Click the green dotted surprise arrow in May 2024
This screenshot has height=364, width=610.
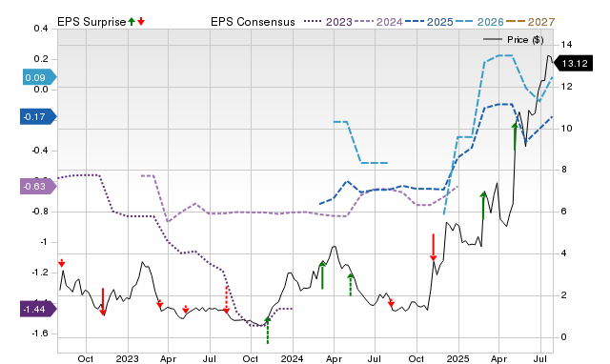pos(351,285)
